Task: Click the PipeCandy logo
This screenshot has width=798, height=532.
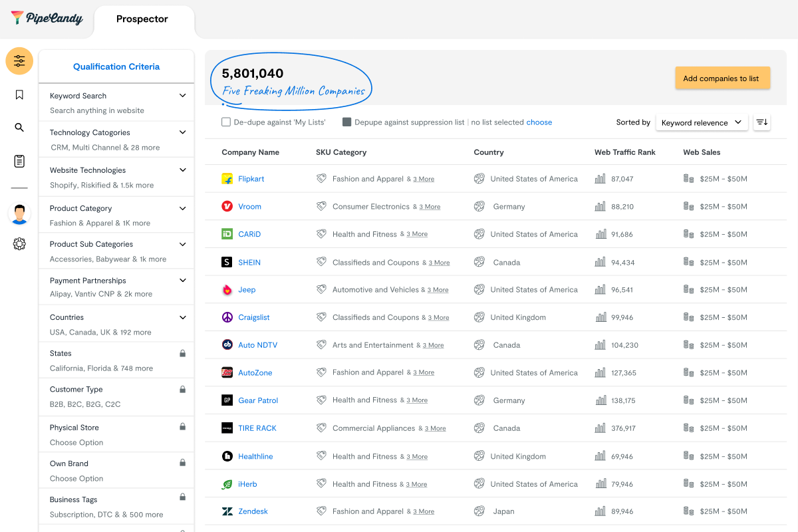Action: [x=47, y=18]
